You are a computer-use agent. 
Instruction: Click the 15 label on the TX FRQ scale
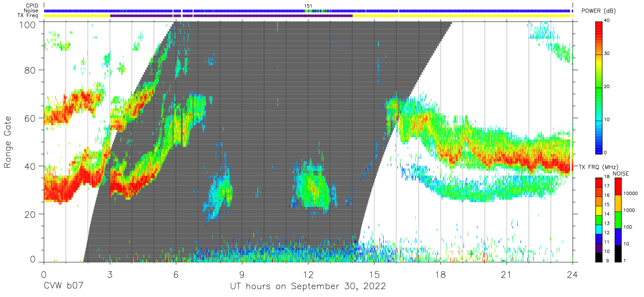tap(607, 205)
